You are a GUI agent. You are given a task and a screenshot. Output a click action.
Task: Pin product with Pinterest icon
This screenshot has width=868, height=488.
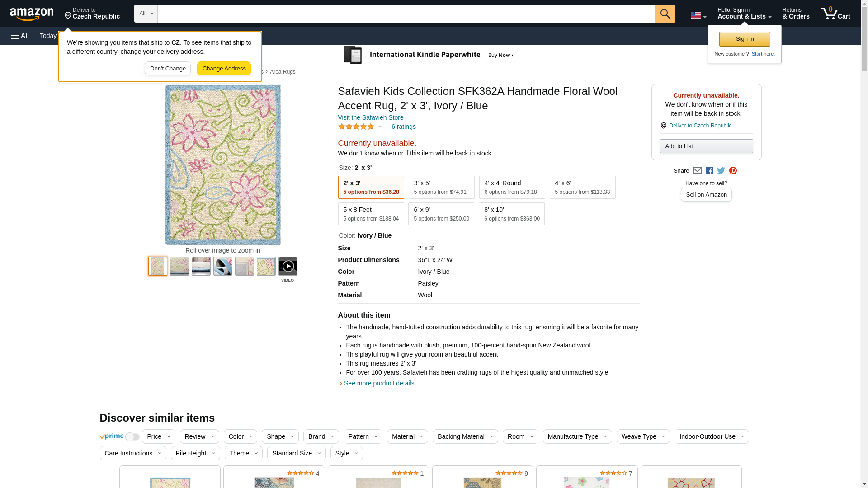[733, 171]
